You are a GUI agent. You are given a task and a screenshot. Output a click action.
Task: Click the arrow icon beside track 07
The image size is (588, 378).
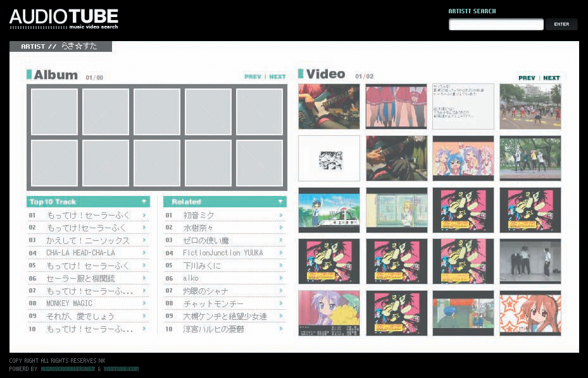tap(144, 291)
